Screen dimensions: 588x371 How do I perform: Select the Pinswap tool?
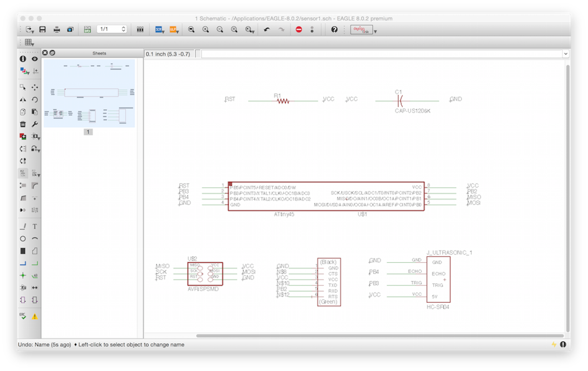(x=23, y=149)
